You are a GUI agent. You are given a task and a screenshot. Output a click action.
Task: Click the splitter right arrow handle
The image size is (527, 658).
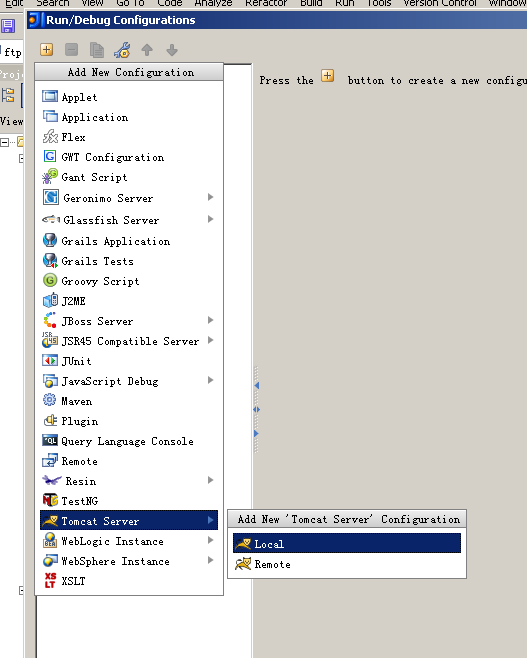point(257,433)
